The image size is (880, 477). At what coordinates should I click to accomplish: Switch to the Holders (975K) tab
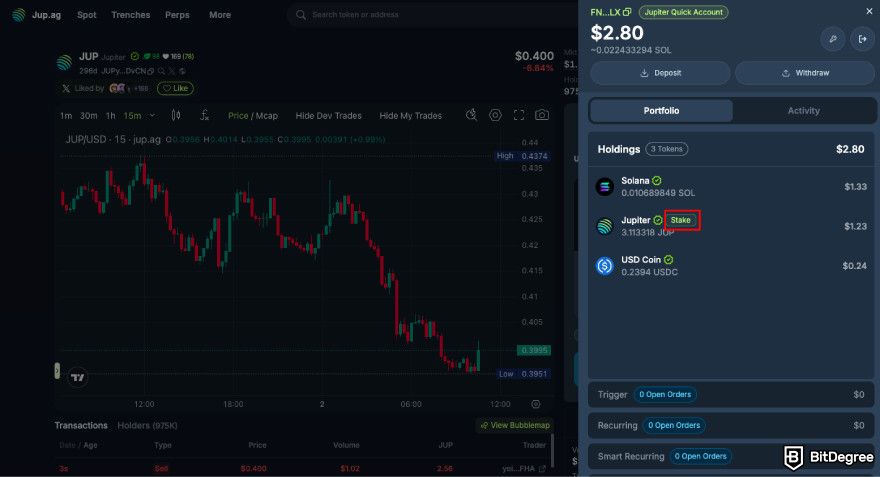[147, 425]
